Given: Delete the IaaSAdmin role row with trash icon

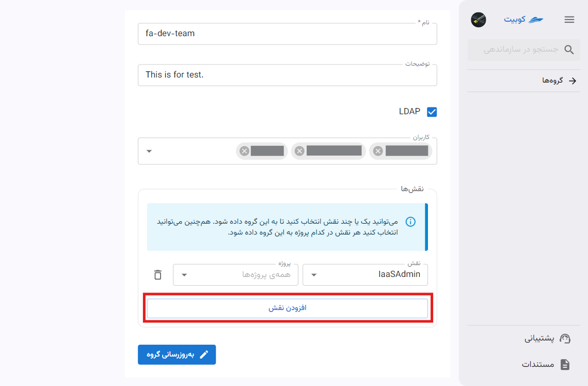Looking at the screenshot, I should 158,275.
